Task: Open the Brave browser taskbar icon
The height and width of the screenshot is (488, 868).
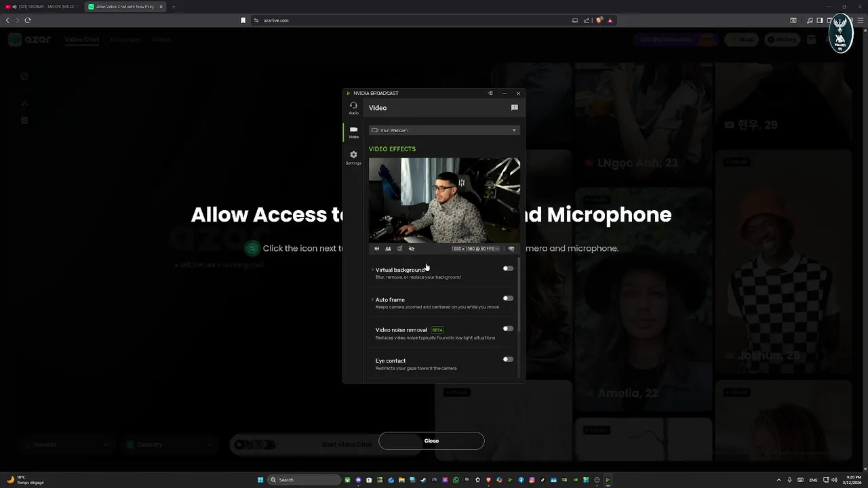Action: [488, 480]
